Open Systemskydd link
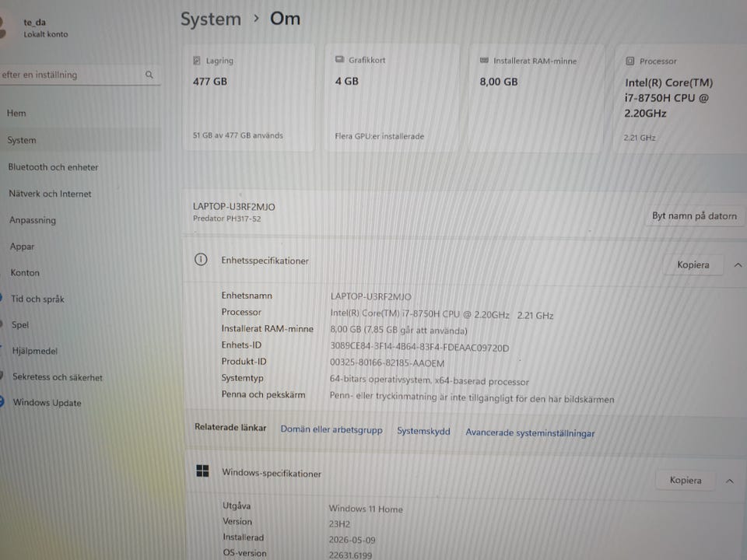Screen dimensions: 747x560 point(423,431)
